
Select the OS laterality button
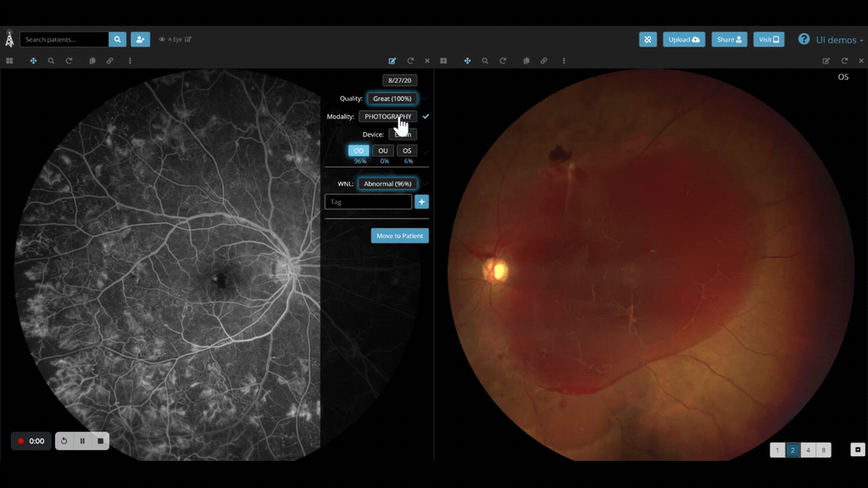pos(407,150)
